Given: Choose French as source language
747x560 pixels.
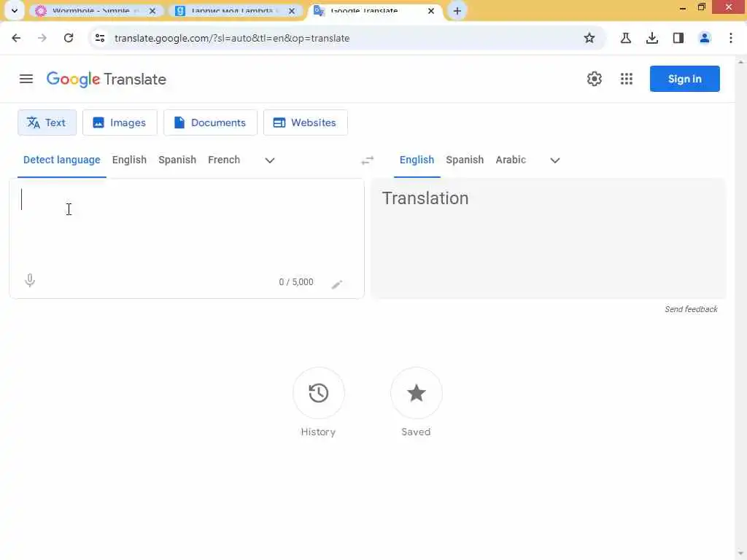Looking at the screenshot, I should pyautogui.click(x=224, y=160).
